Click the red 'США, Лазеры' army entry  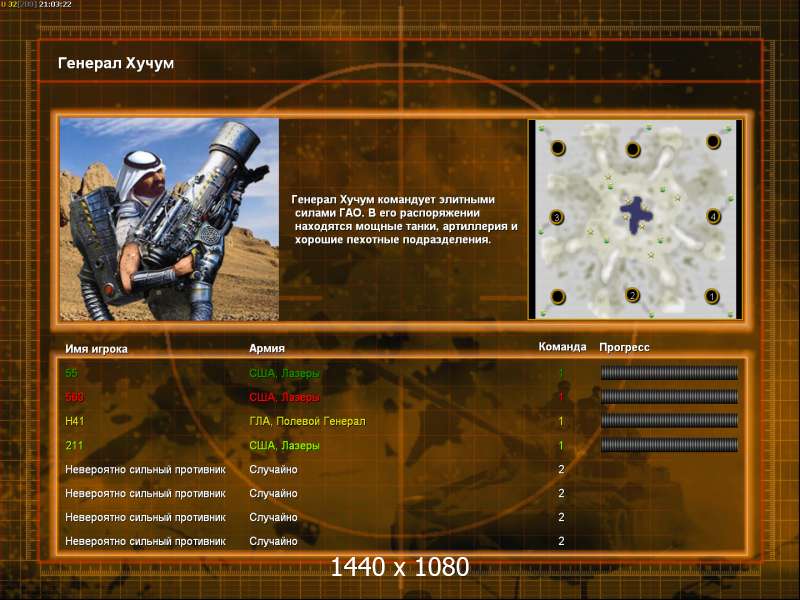click(x=284, y=397)
